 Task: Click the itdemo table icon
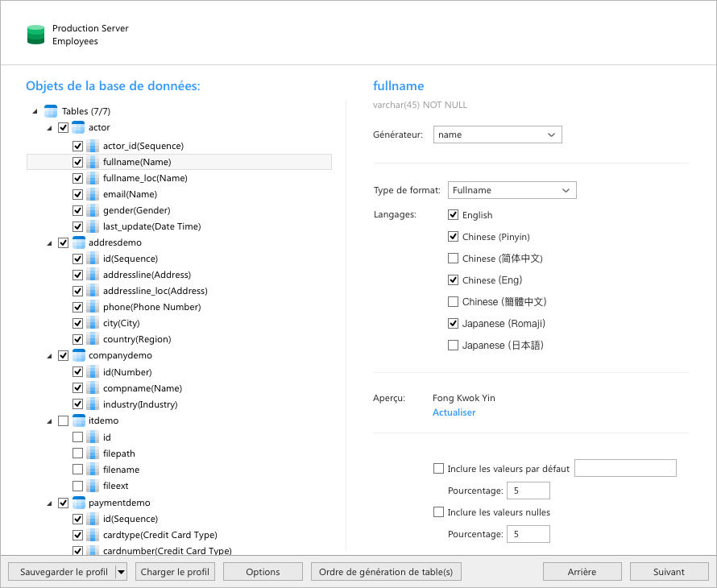tap(79, 420)
